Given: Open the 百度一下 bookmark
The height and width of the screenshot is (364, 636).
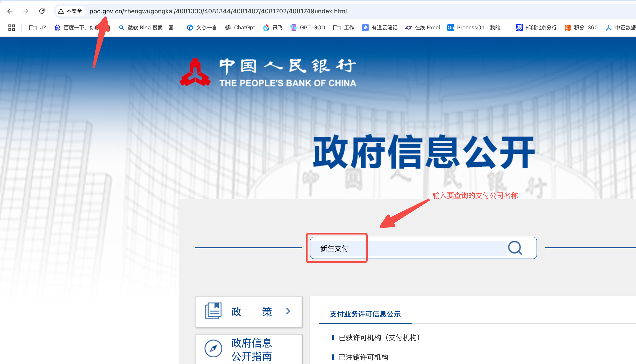Looking at the screenshot, I should pos(82,28).
